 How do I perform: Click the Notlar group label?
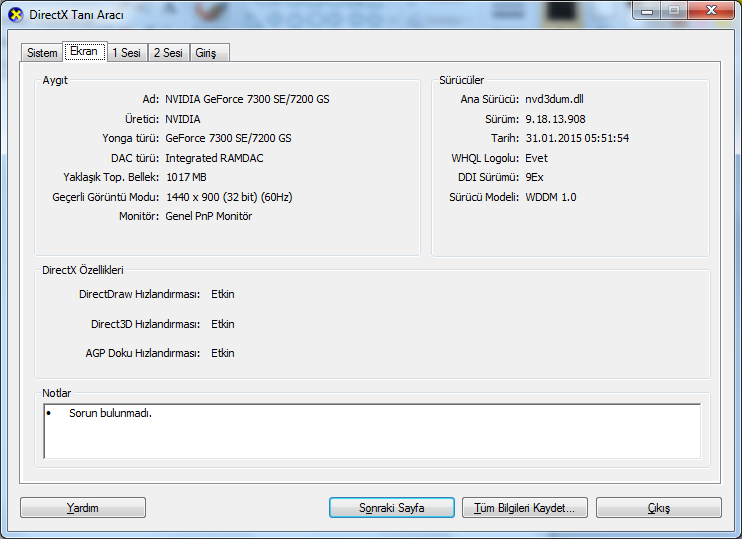click(x=57, y=393)
